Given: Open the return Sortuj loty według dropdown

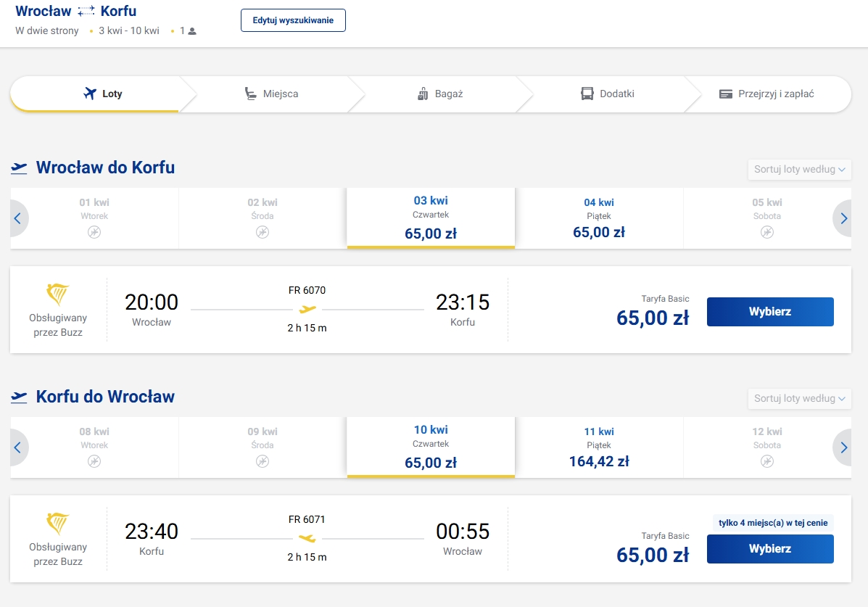Looking at the screenshot, I should click(799, 399).
